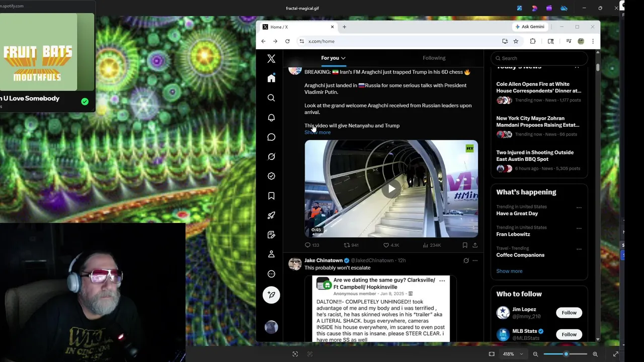
Task: Zoom in with Photos plus magnifier
Action: 595,354
